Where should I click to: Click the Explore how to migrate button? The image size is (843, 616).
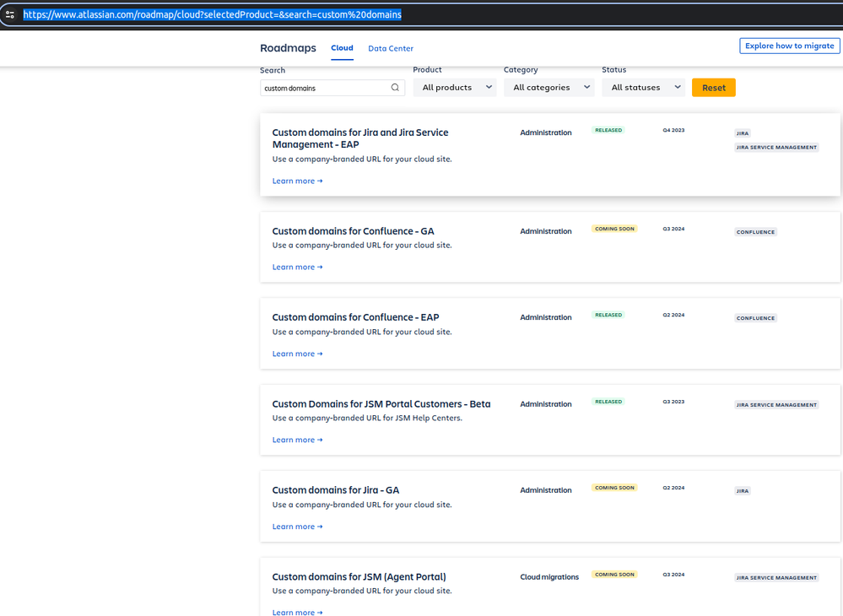789,46
